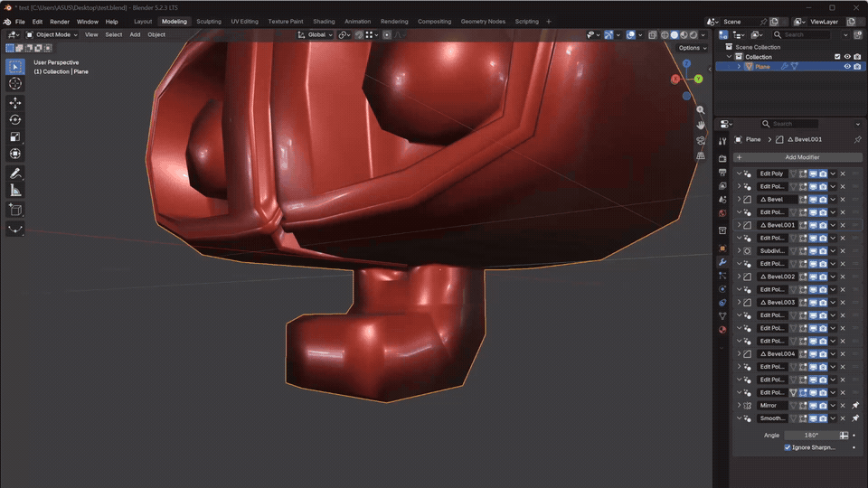Open the Material properties tab
This screenshot has height=488, width=868.
click(722, 330)
